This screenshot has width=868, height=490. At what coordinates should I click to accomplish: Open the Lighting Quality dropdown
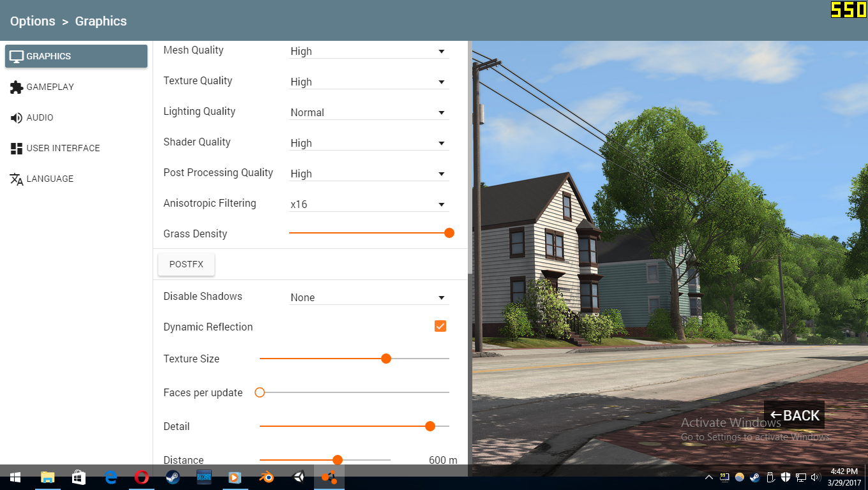(370, 112)
